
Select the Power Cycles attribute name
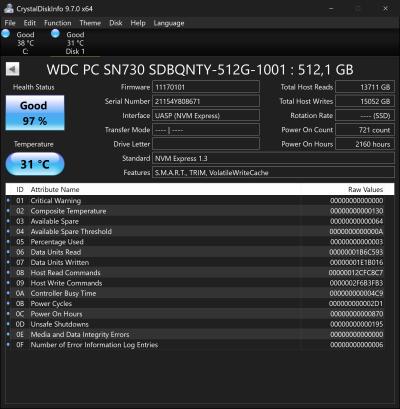[51, 304]
